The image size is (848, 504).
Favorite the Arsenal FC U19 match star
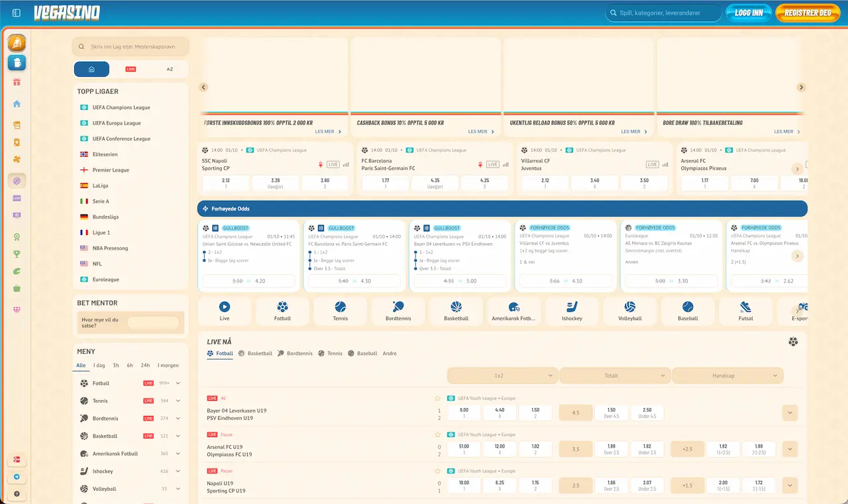437,435
